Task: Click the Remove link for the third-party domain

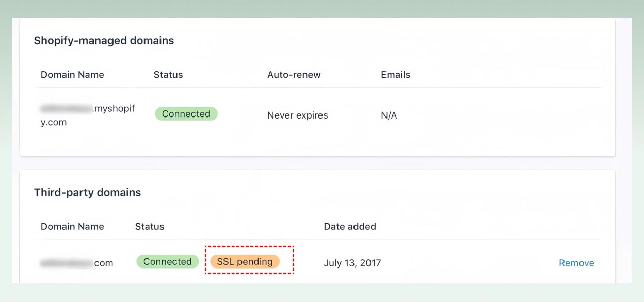Action: (x=576, y=263)
